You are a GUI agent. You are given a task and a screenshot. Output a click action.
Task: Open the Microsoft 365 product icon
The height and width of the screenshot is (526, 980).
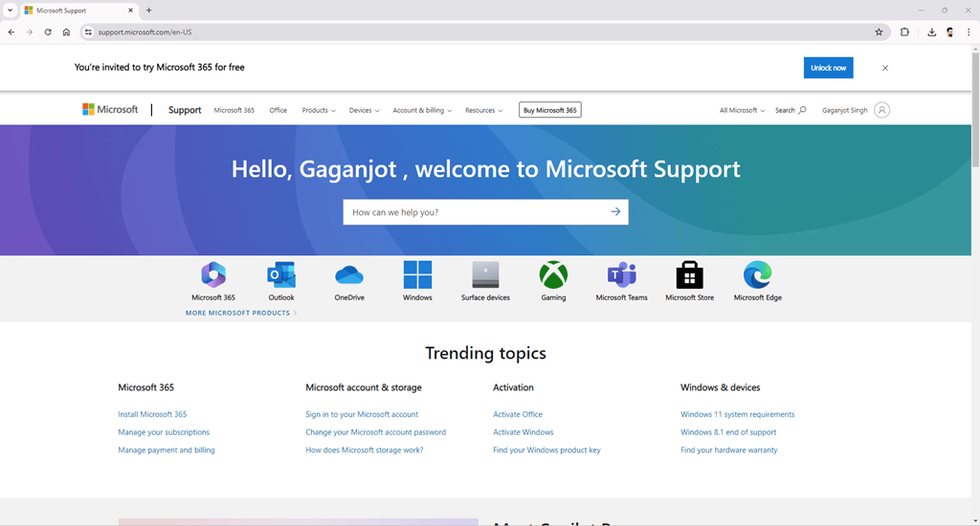213,274
